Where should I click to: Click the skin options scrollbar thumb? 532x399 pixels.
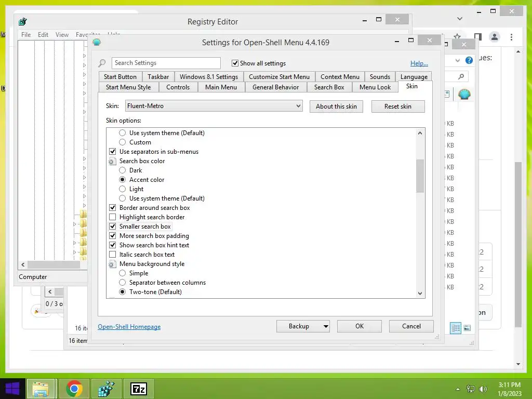pyautogui.click(x=420, y=176)
